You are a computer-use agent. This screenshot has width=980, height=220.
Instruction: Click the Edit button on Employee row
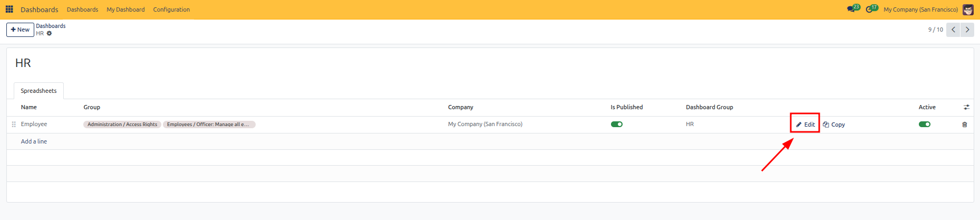point(806,125)
